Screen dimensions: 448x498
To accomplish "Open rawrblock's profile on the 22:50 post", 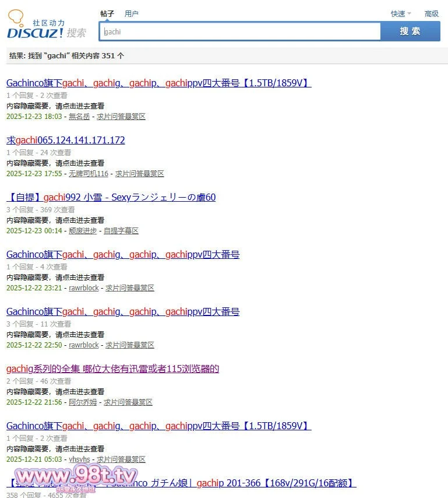I will (x=84, y=345).
